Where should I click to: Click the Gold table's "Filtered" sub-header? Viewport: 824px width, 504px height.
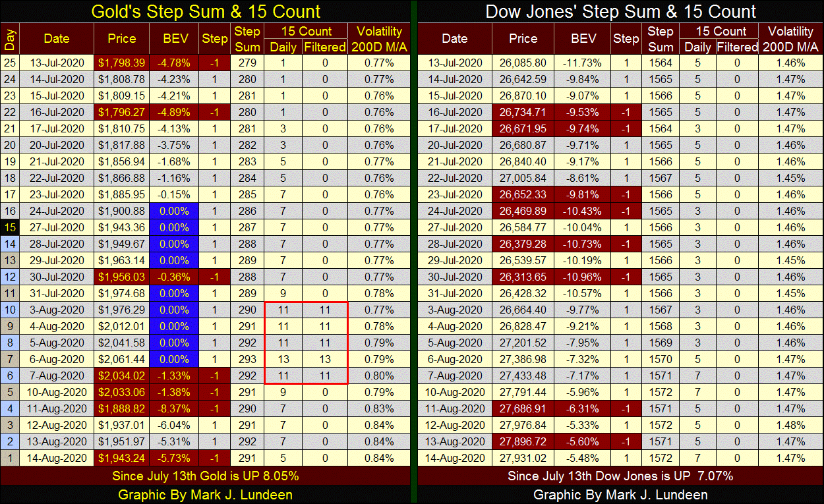point(325,47)
